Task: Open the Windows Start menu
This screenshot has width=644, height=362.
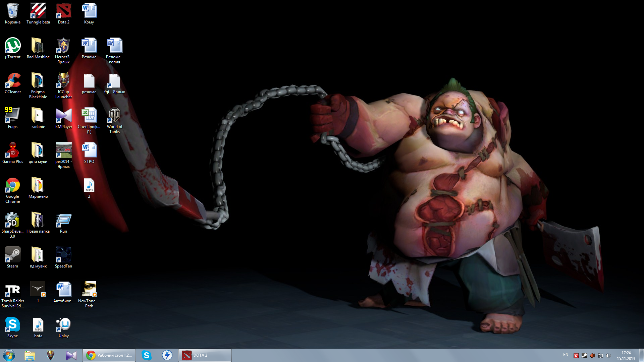Action: pyautogui.click(x=9, y=355)
